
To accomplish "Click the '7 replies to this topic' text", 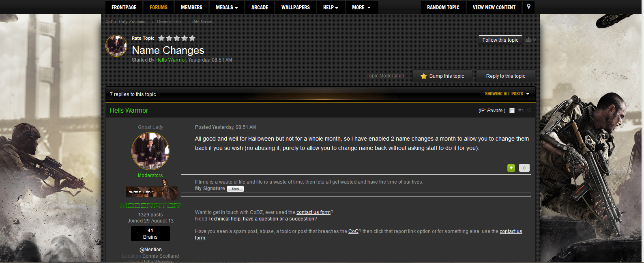I will tap(133, 94).
